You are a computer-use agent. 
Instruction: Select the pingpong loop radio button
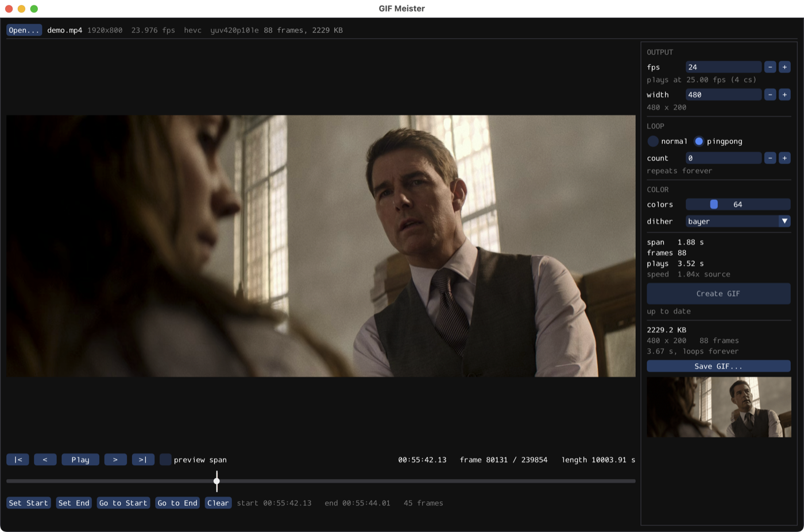699,141
